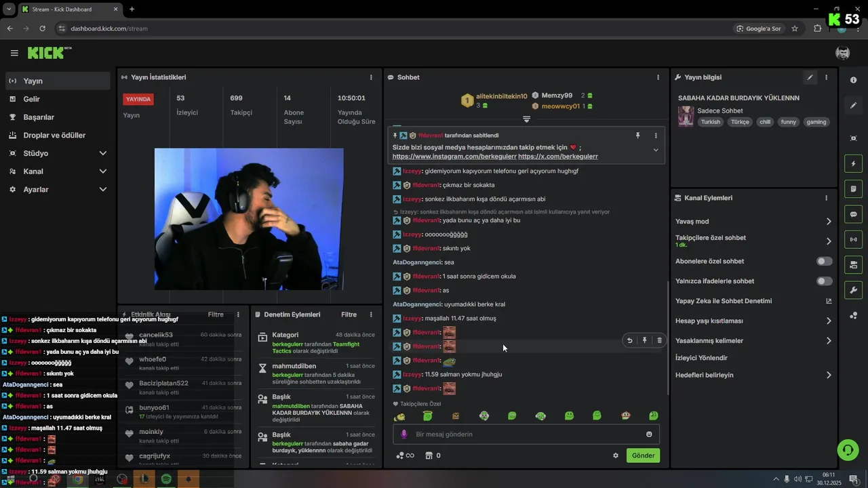Open Kanal Eylemleri three-dot menu
This screenshot has width=868, height=488.
(826, 198)
